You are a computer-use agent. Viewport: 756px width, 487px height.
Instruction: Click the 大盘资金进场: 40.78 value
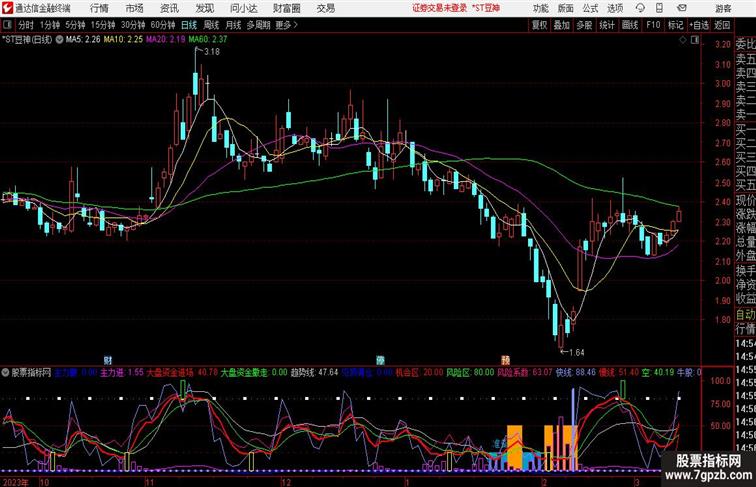point(182,372)
